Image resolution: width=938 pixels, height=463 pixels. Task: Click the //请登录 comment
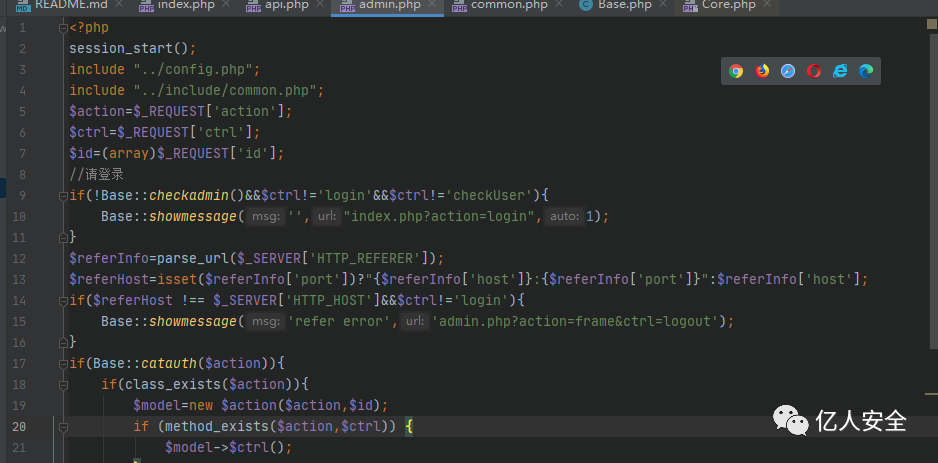point(96,175)
